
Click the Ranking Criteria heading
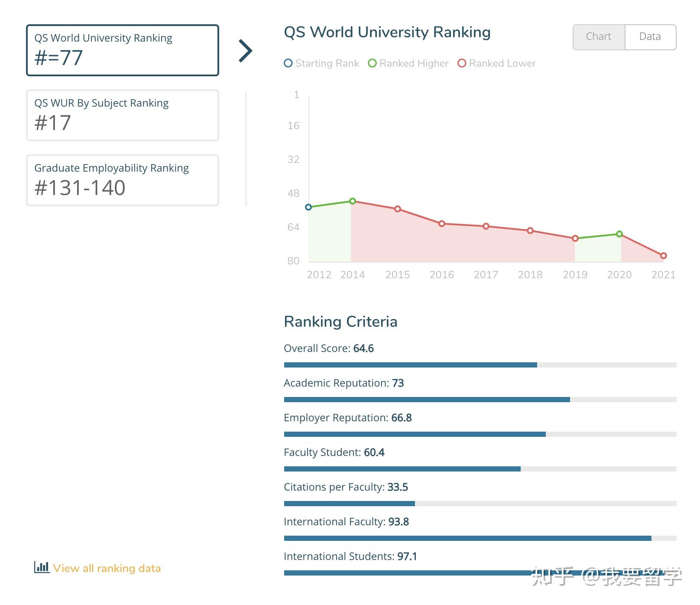[340, 322]
